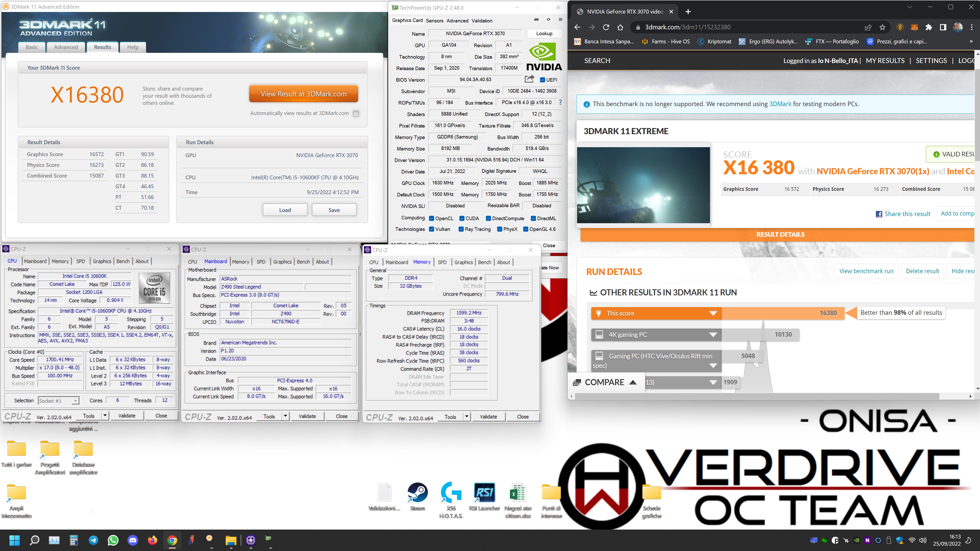Click the Lookup button in GPU-Z
Screen dimensions: 980x551
point(544,33)
